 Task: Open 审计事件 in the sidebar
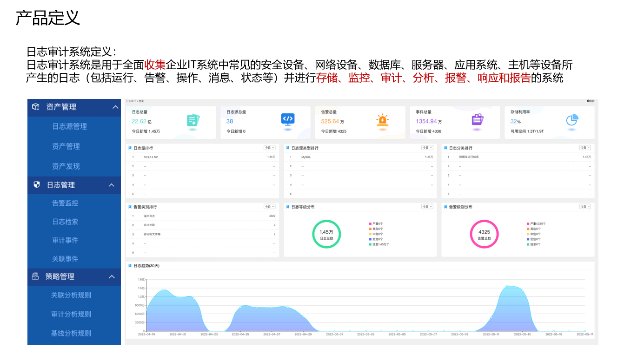65,240
